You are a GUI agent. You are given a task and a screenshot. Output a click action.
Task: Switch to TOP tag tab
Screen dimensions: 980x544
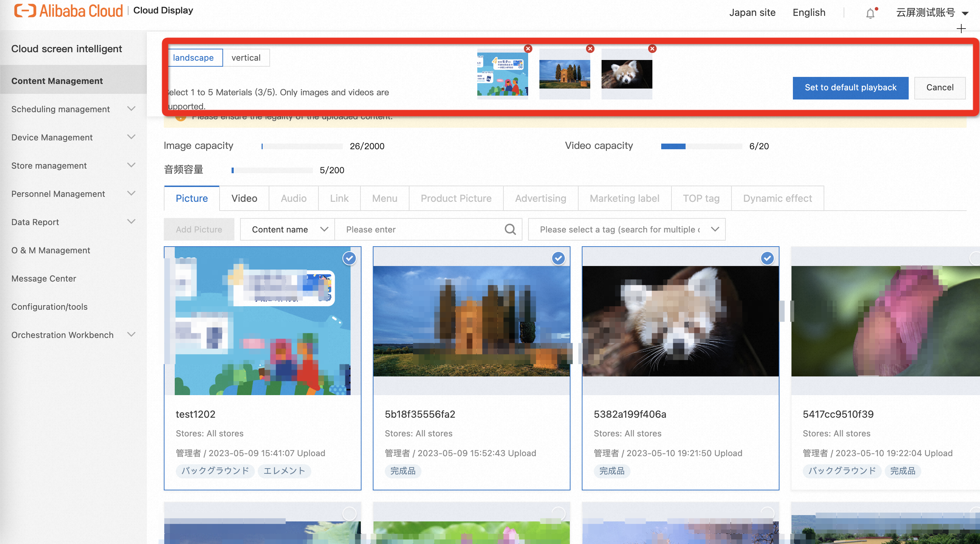tap(701, 198)
